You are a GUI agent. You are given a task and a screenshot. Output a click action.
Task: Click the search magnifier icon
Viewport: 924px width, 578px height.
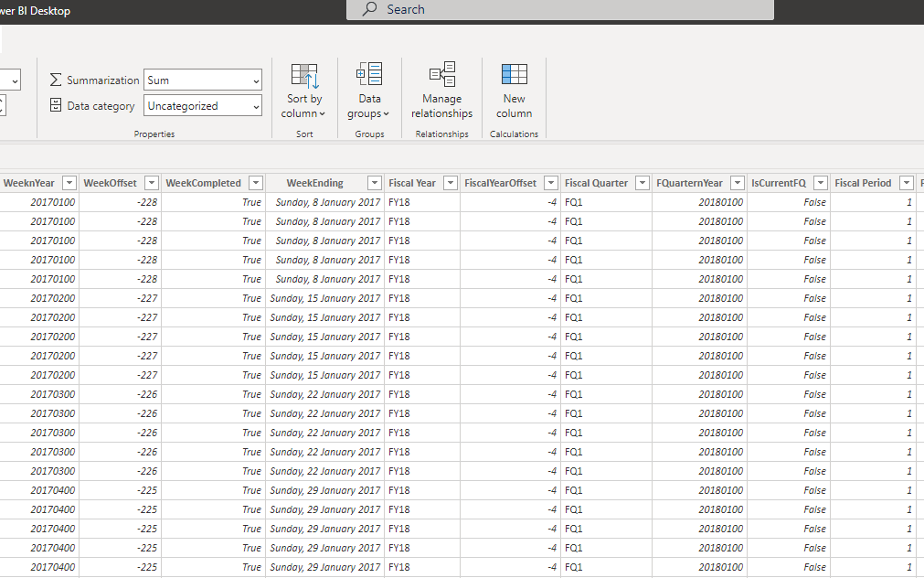click(369, 9)
